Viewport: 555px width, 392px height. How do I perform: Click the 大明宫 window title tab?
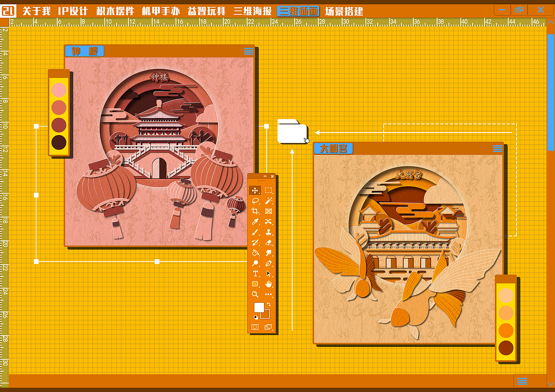point(333,149)
